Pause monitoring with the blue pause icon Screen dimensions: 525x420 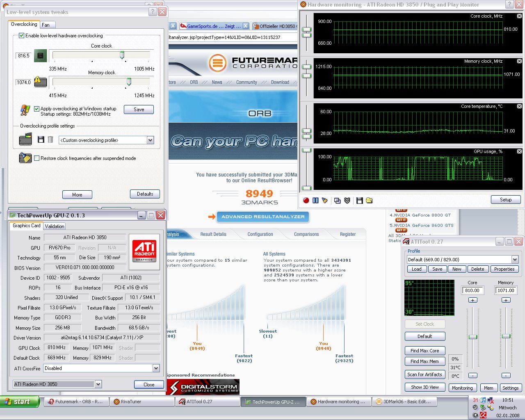coord(315,201)
